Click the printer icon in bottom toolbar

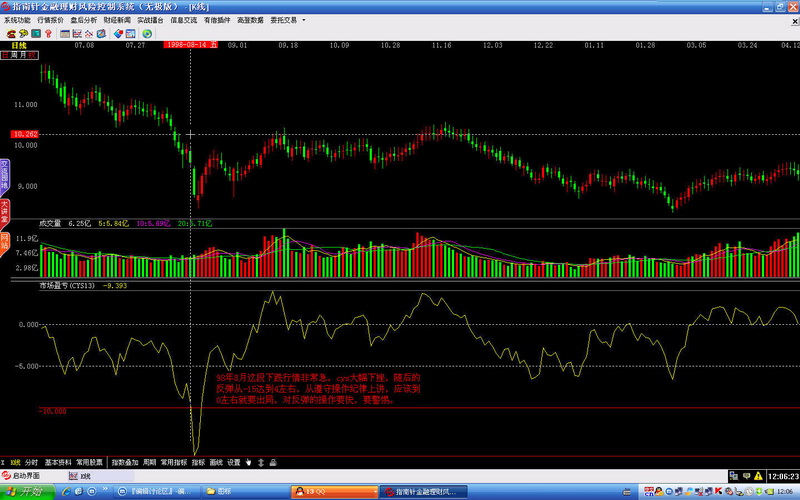[272, 463]
